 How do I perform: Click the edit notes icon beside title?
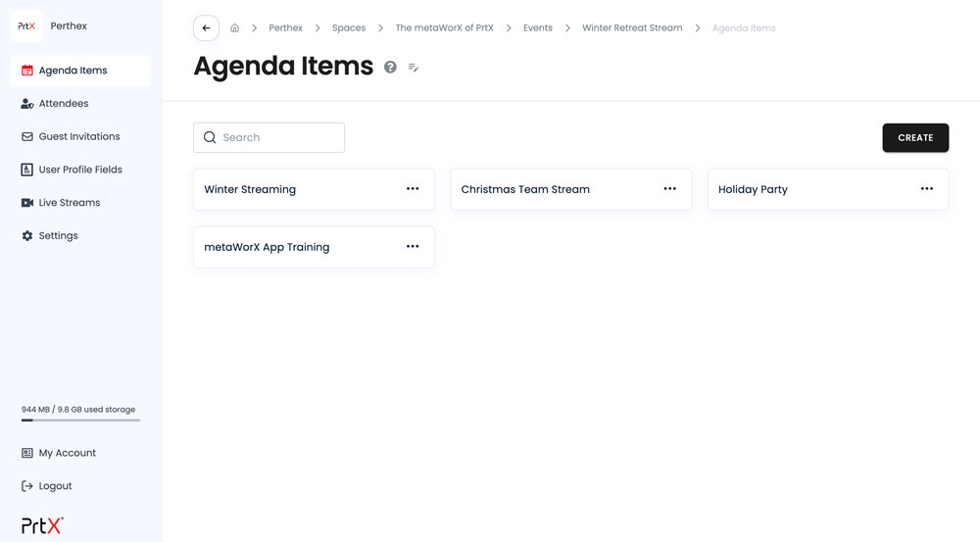(414, 68)
